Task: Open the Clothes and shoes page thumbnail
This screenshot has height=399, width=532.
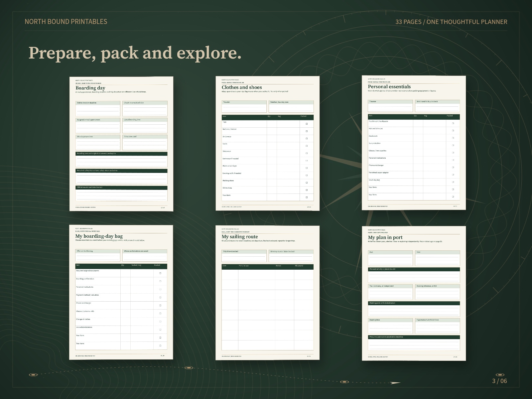Action: pyautogui.click(x=268, y=143)
